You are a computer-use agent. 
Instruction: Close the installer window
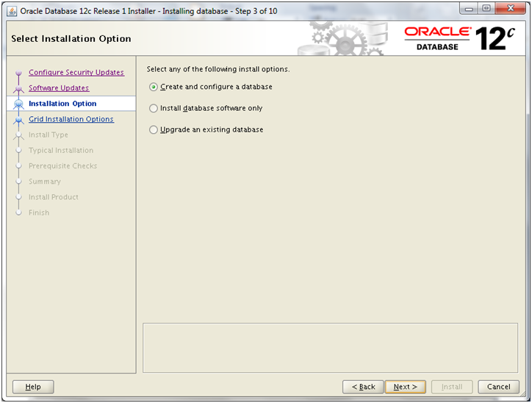511,9
